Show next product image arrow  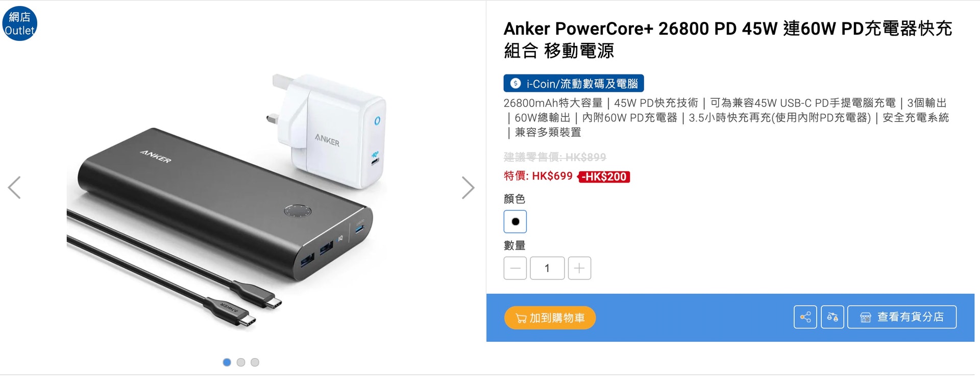(x=468, y=188)
